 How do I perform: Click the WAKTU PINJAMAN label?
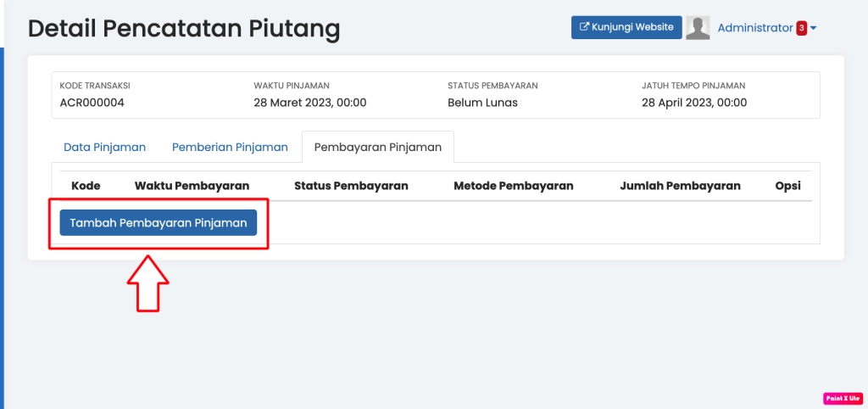click(x=292, y=86)
